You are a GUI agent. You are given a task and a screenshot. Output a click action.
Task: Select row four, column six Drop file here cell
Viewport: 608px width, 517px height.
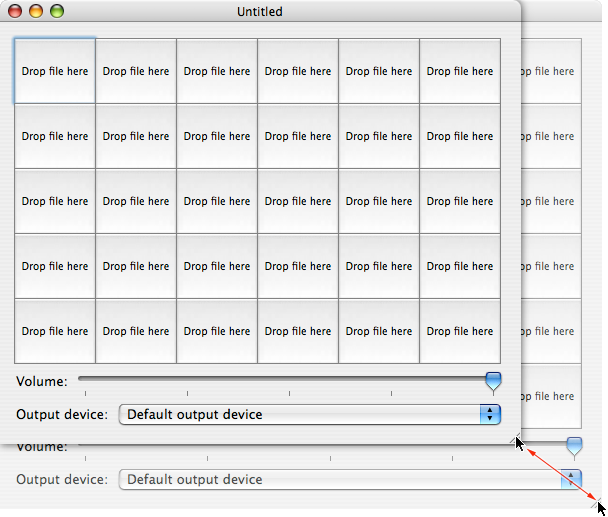pos(460,266)
